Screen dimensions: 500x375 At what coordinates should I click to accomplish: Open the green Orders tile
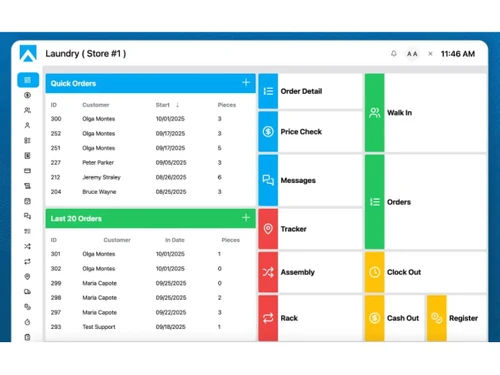coord(426,202)
